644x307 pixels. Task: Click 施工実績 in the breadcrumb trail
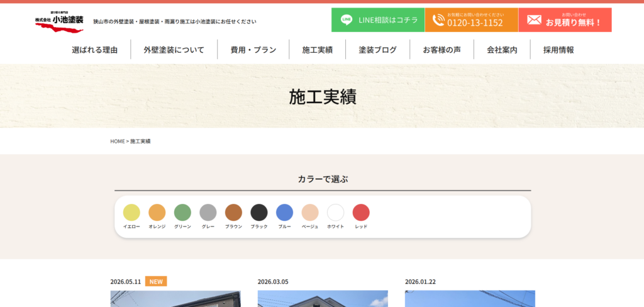[140, 141]
